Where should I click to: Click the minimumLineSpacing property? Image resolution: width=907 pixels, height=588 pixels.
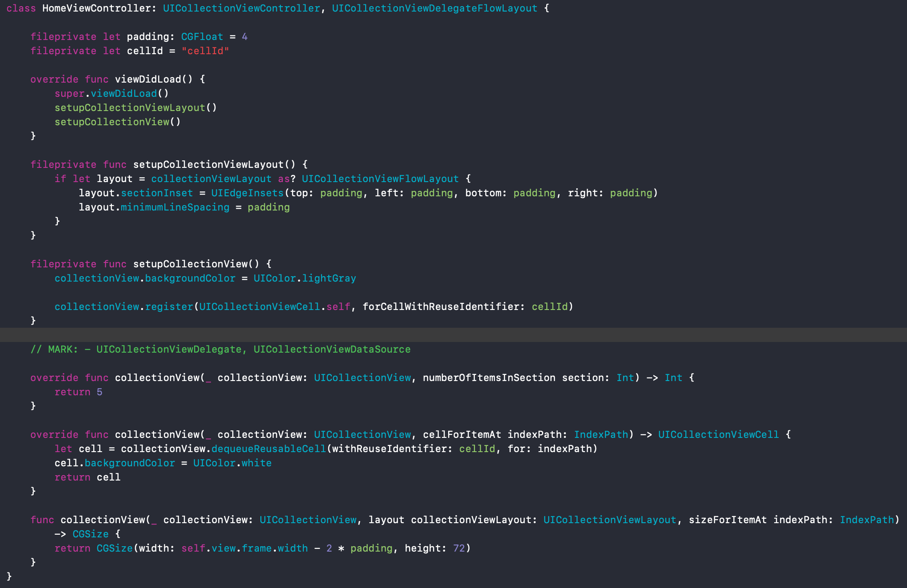tap(175, 207)
